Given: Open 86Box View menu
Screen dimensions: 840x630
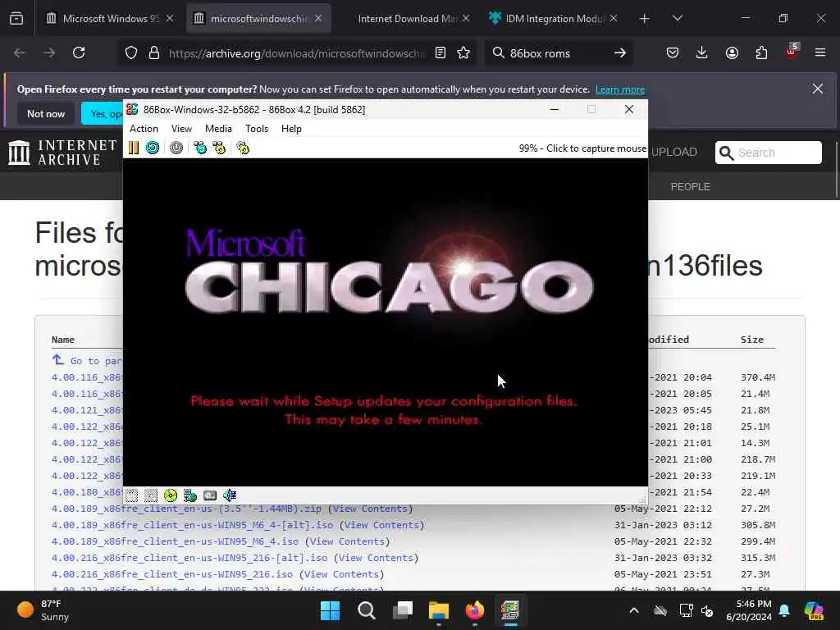Looking at the screenshot, I should (x=181, y=129).
